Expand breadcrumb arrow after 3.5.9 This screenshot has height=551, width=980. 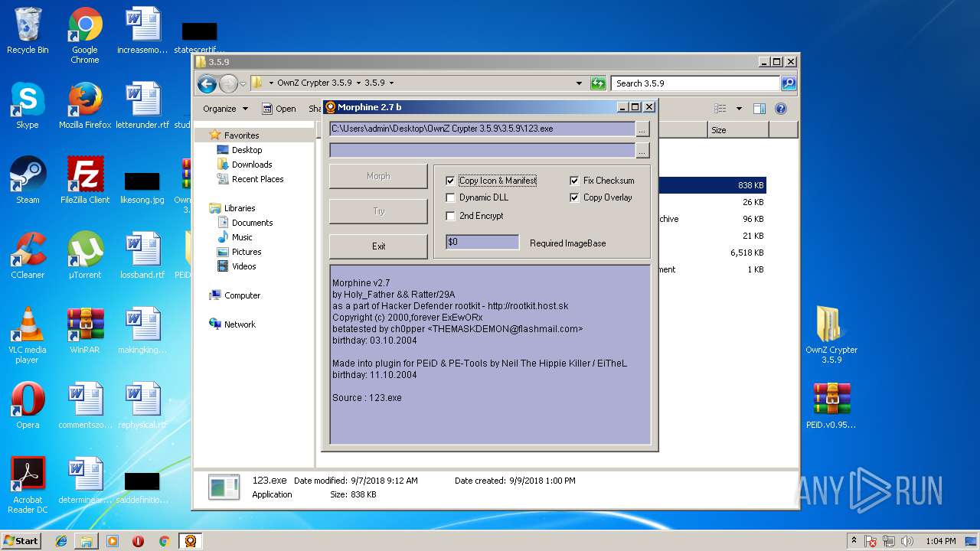click(x=391, y=83)
